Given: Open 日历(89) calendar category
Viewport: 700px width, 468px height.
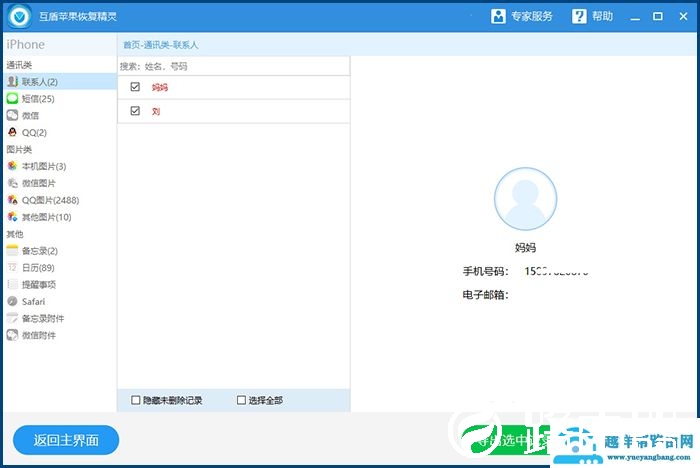Looking at the screenshot, I should pos(38,268).
